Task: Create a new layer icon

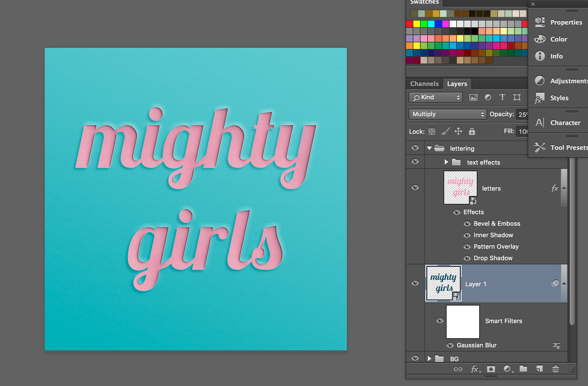Action: point(539,369)
